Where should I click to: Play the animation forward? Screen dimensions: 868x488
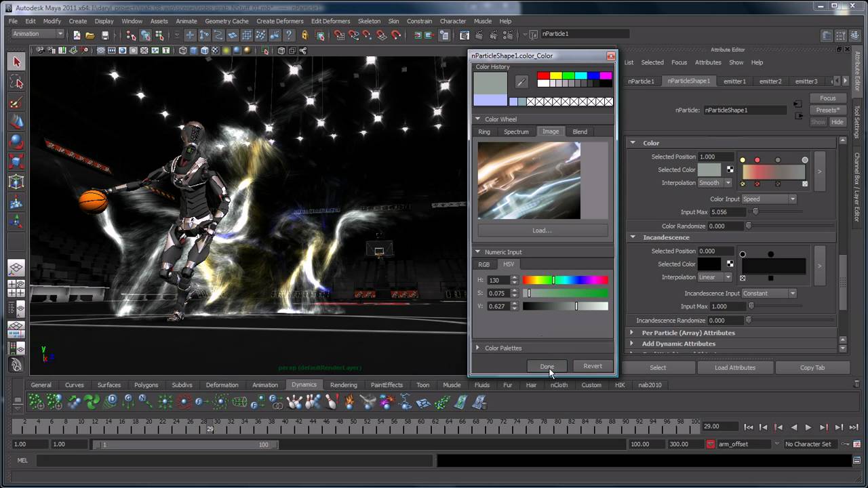click(x=808, y=427)
